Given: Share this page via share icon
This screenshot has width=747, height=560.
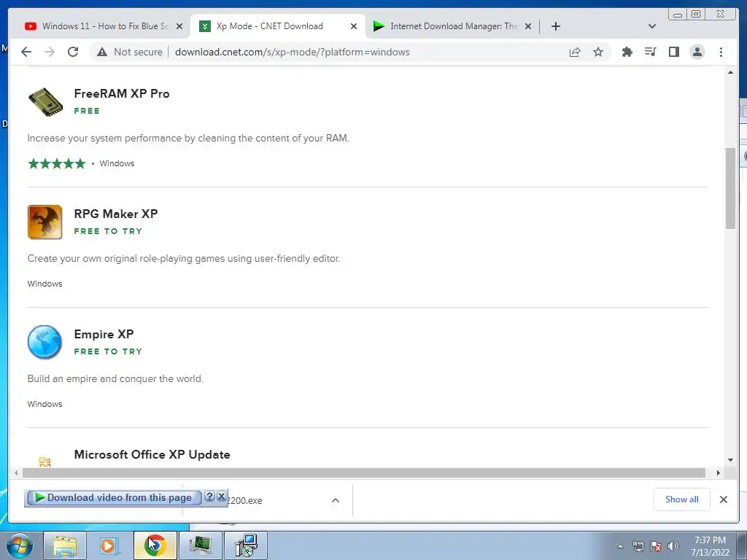Looking at the screenshot, I should (x=575, y=52).
